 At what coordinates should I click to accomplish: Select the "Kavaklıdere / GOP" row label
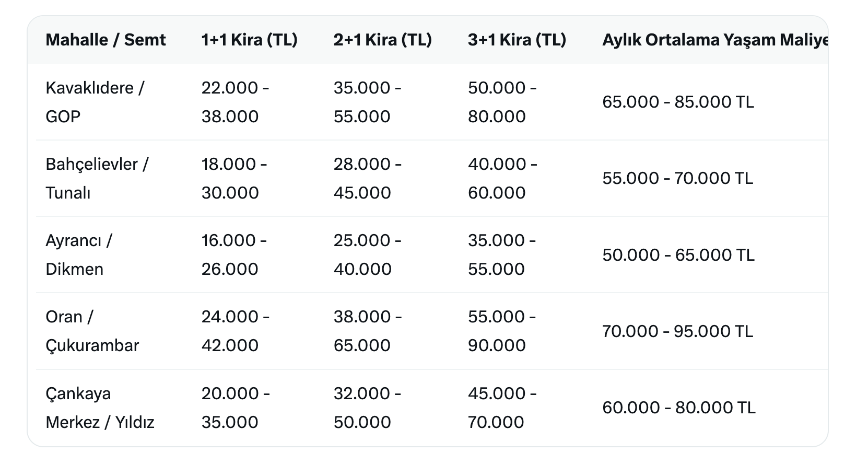point(95,102)
